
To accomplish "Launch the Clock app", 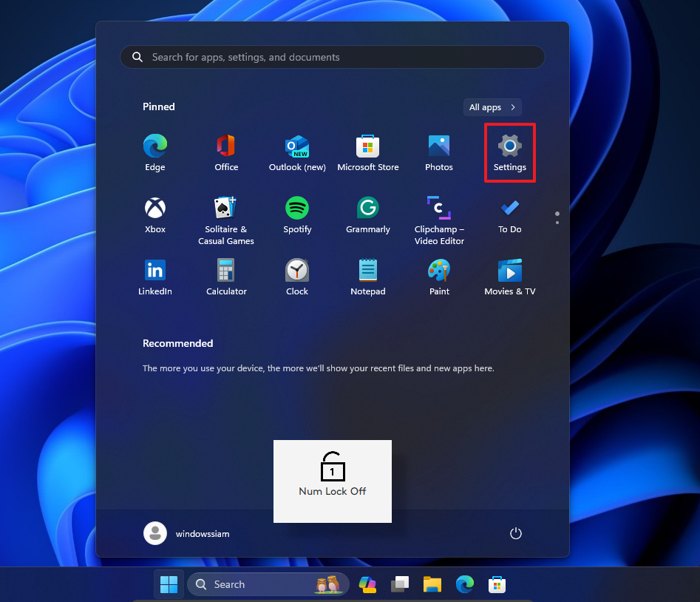I will click(x=297, y=277).
